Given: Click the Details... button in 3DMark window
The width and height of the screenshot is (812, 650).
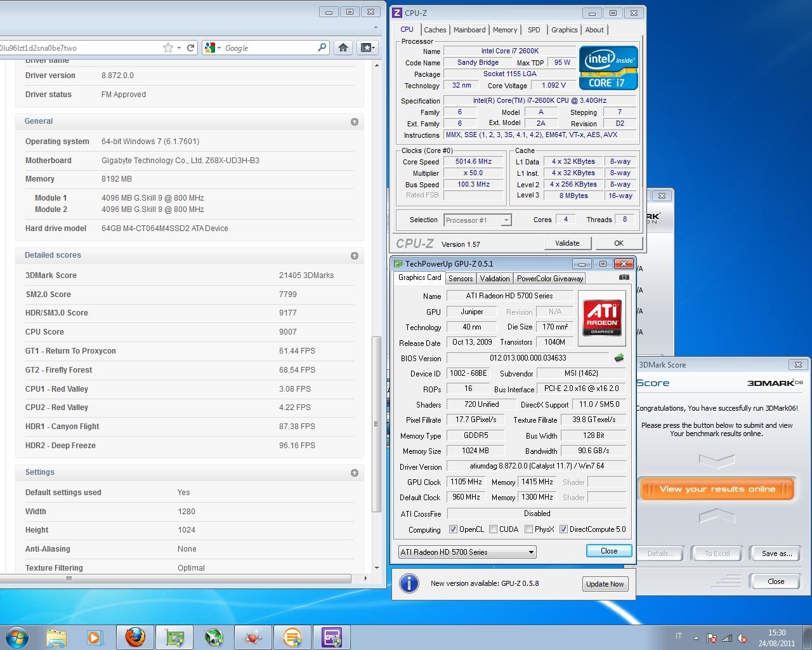Looking at the screenshot, I should (x=660, y=554).
